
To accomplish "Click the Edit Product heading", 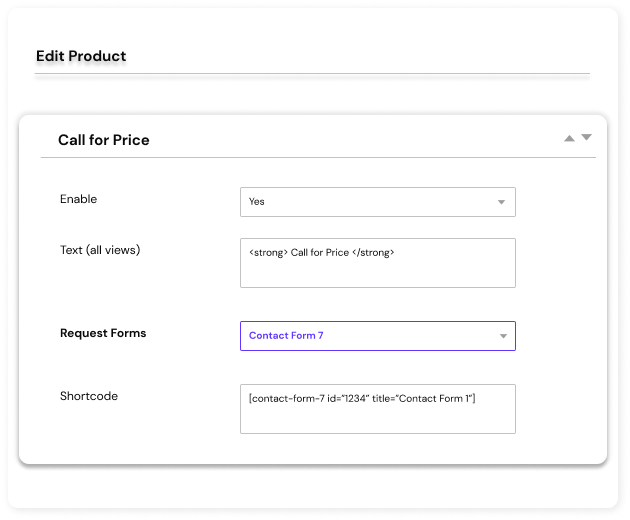I will tap(81, 56).
